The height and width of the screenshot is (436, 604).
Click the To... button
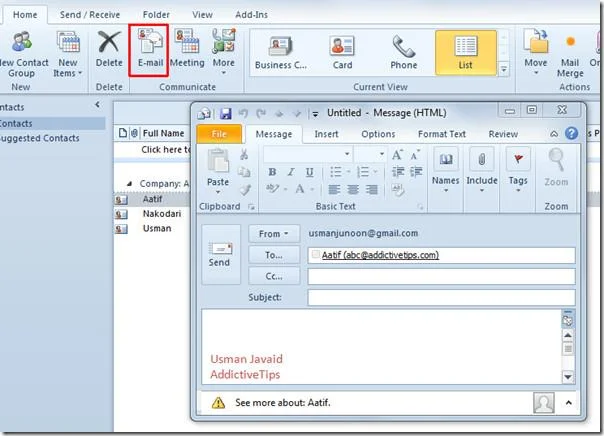click(x=274, y=255)
